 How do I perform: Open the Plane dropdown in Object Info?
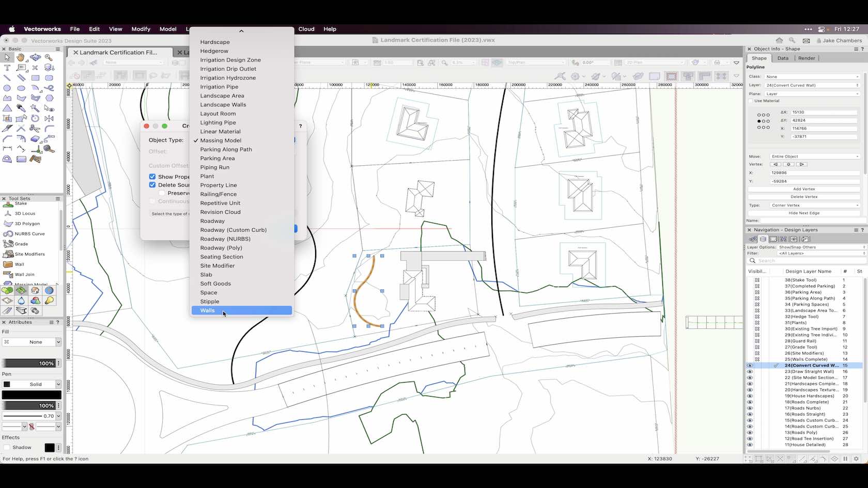[x=812, y=94]
